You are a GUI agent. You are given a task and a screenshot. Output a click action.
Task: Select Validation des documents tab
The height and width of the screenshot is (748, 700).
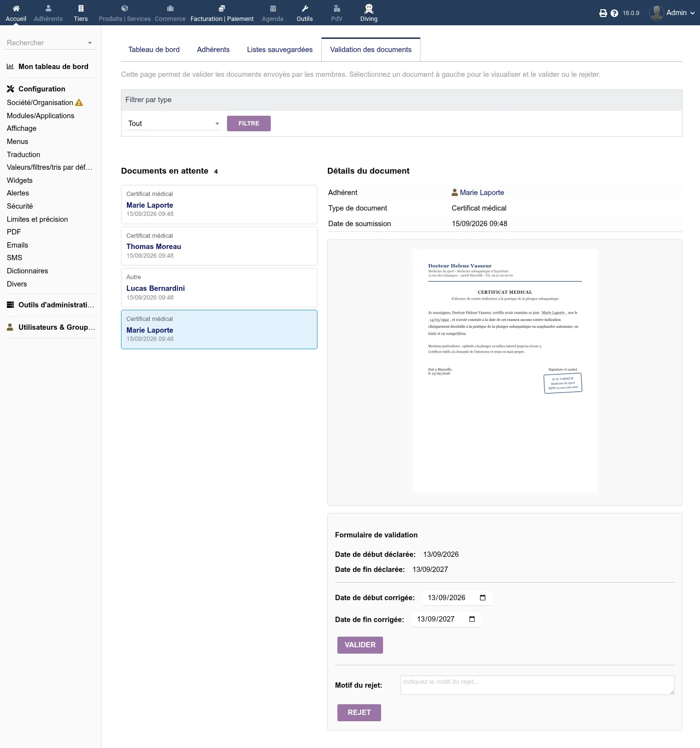[x=371, y=50]
